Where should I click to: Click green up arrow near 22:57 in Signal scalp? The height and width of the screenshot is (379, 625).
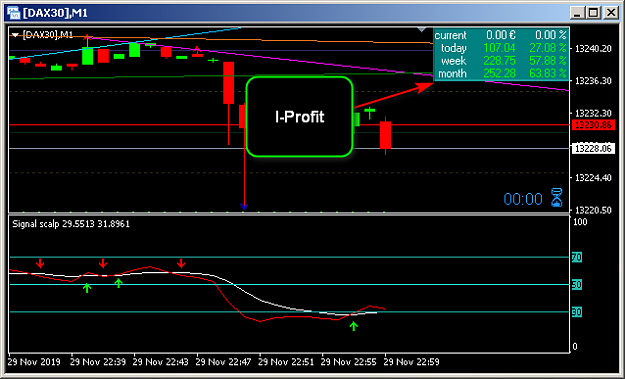(x=354, y=326)
